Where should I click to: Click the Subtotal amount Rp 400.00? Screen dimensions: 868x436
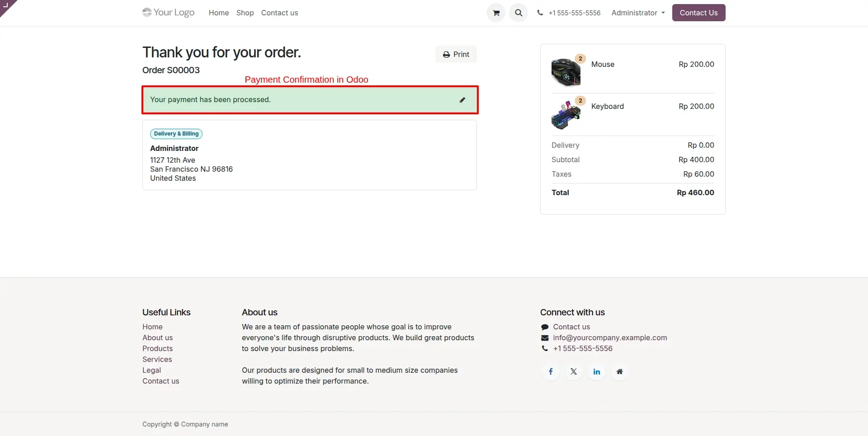(x=696, y=159)
